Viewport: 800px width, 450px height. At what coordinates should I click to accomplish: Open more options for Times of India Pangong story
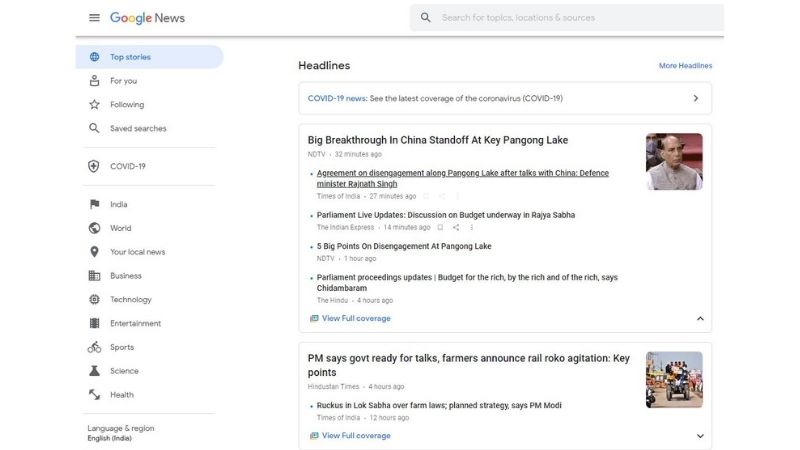[458, 196]
